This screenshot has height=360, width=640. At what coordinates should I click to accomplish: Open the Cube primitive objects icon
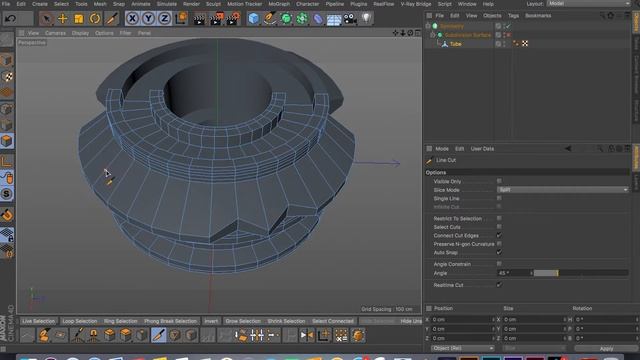point(253,18)
